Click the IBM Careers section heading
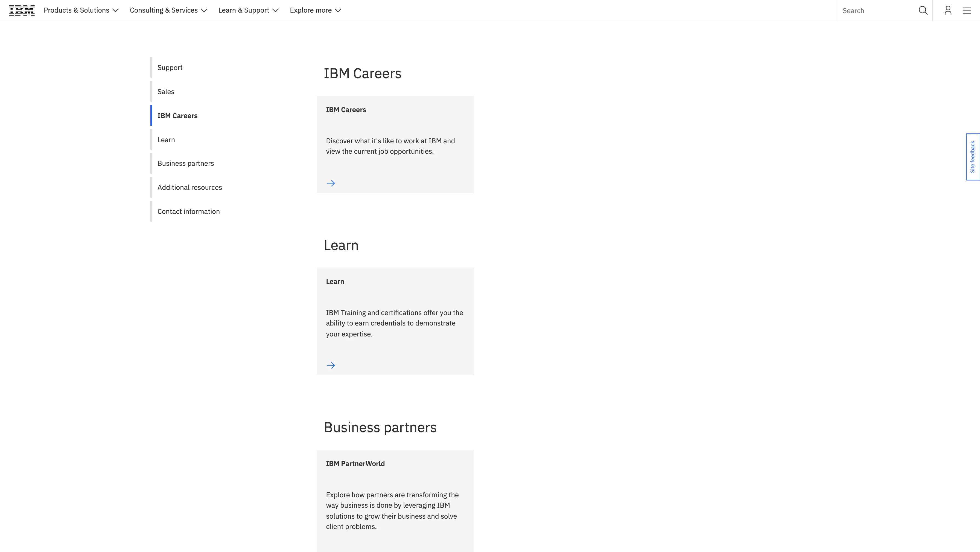Viewport: 980px width, 552px height. (x=363, y=74)
